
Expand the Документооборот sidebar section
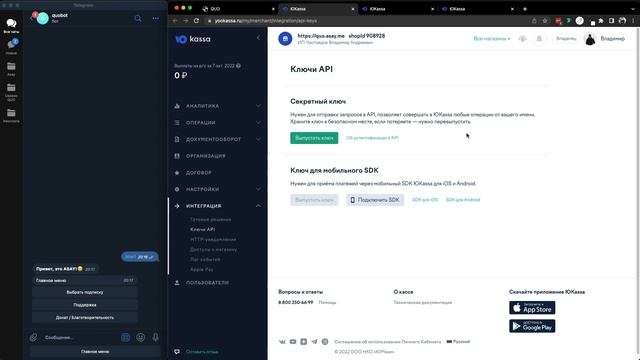coord(217,139)
